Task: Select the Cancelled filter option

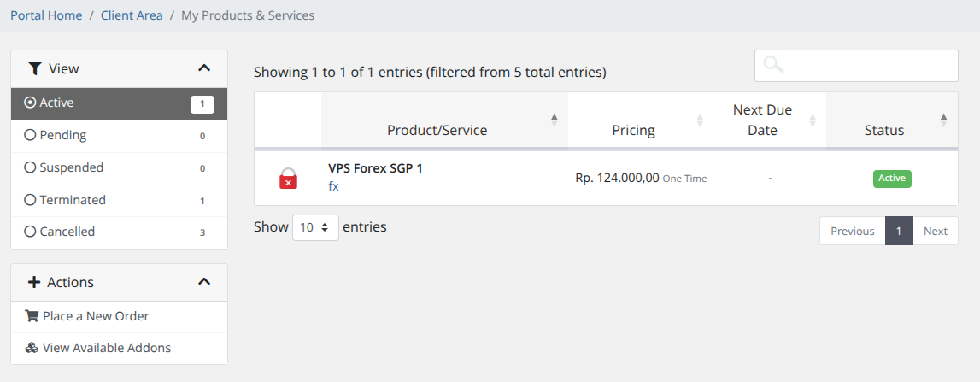Action: [x=30, y=232]
